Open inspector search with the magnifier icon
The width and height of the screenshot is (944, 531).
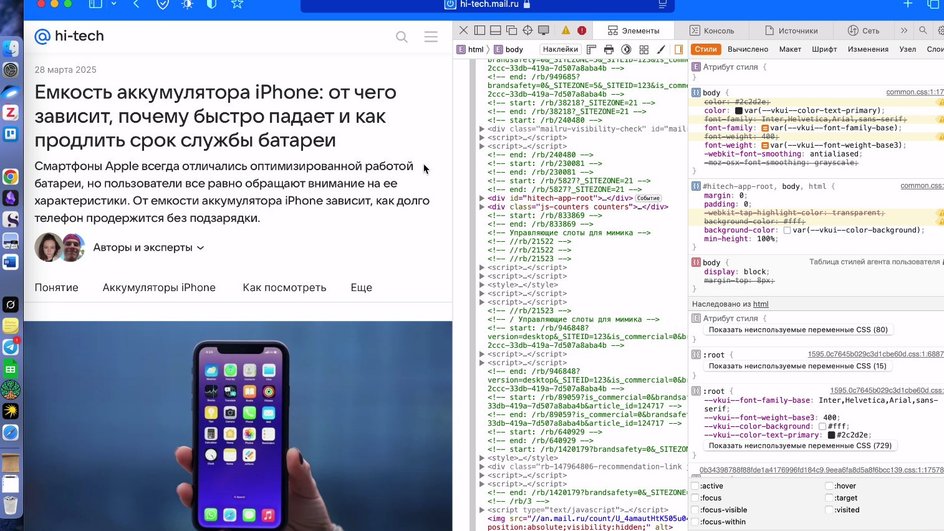pyautogui.click(x=923, y=30)
